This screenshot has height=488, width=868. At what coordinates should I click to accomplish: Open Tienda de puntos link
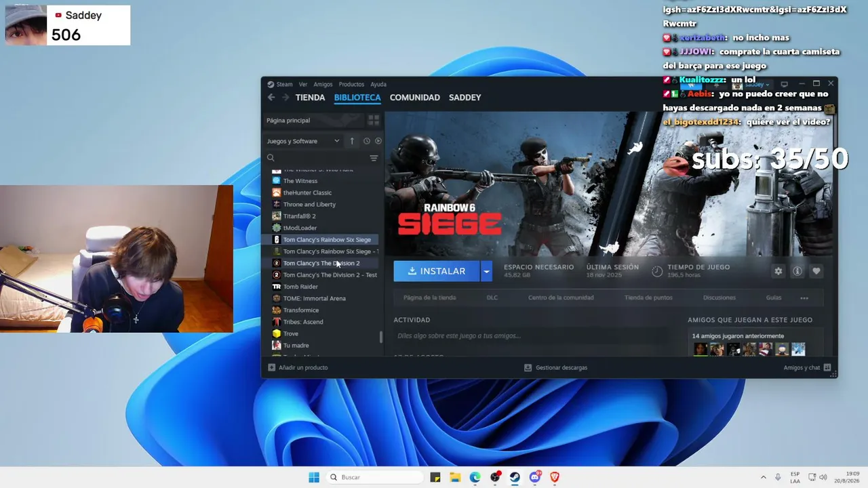pyautogui.click(x=648, y=298)
